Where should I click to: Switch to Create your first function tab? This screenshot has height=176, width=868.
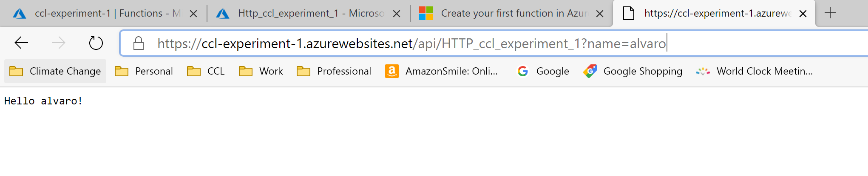click(506, 14)
